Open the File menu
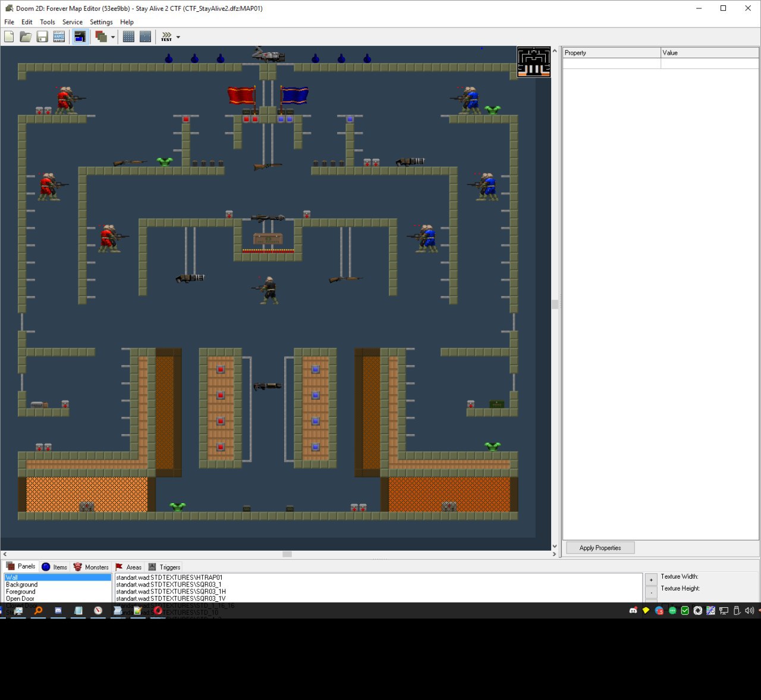 (9, 22)
